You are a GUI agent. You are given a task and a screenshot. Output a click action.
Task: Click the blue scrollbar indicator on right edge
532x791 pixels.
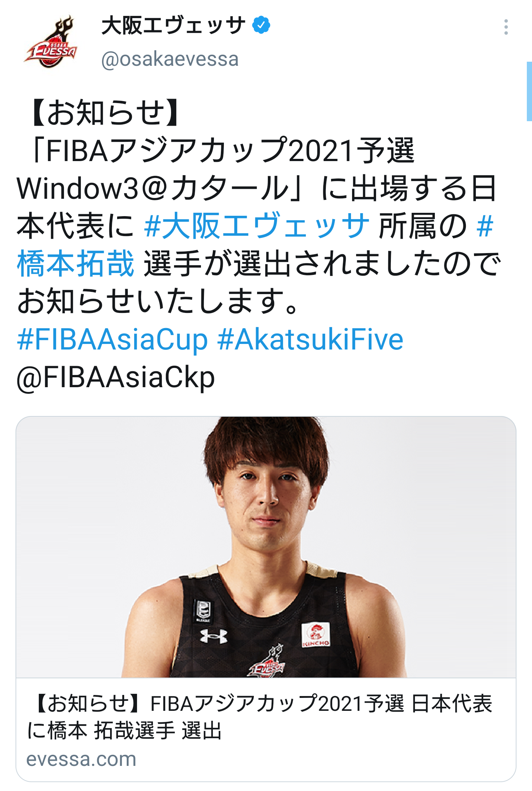tap(529, 91)
